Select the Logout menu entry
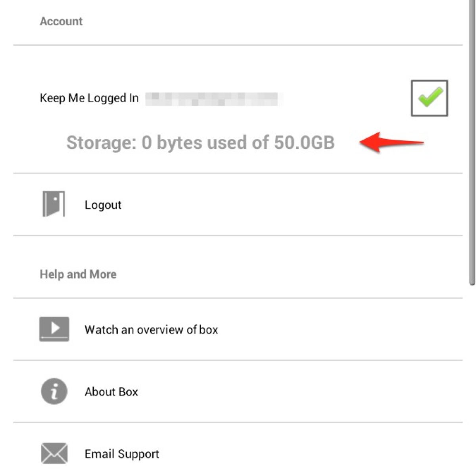This screenshot has height=476, width=476. [x=103, y=205]
